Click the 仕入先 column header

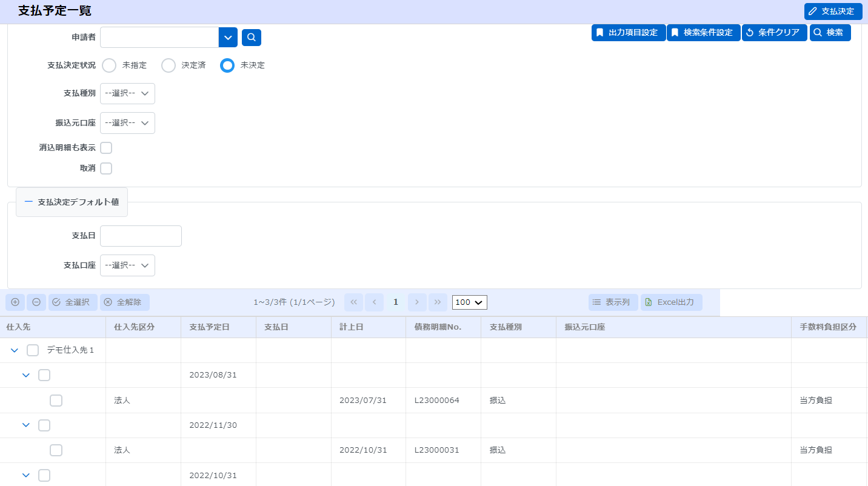(x=53, y=327)
